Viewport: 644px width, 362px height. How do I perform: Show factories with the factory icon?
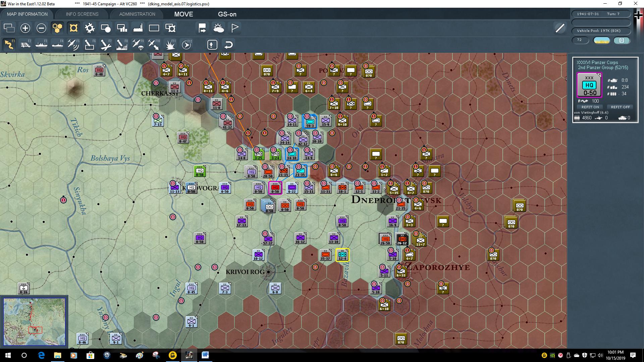point(138,28)
